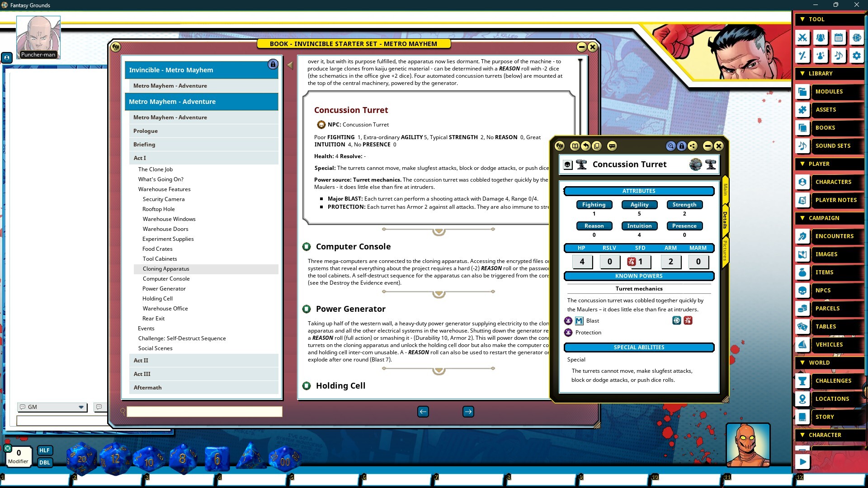The height and width of the screenshot is (488, 868).
Task: Click the book icon in Concussion Turret window
Action: pyautogui.click(x=575, y=146)
